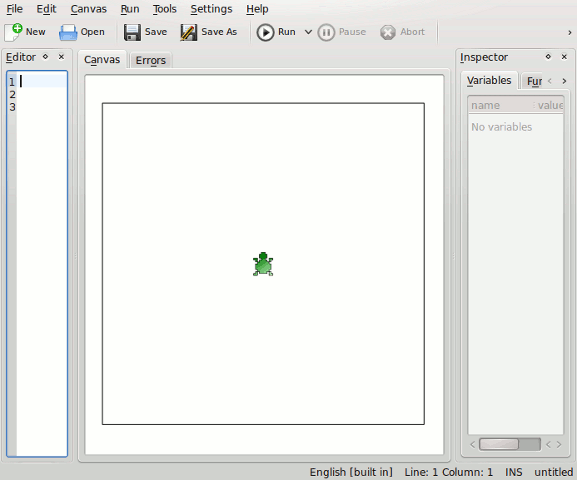577x480 pixels.
Task: Click the Open file icon
Action: click(x=68, y=32)
